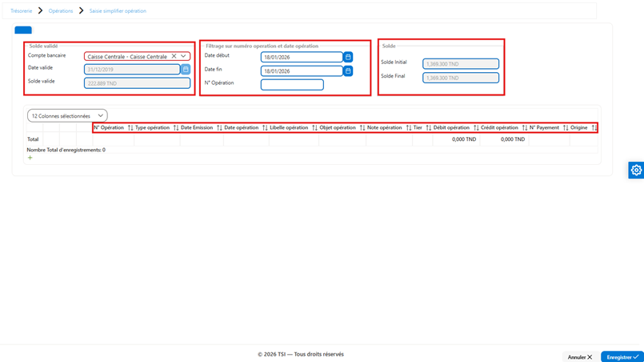644x362 pixels.
Task: Open the Date fin calendar picker
Action: coord(348,70)
